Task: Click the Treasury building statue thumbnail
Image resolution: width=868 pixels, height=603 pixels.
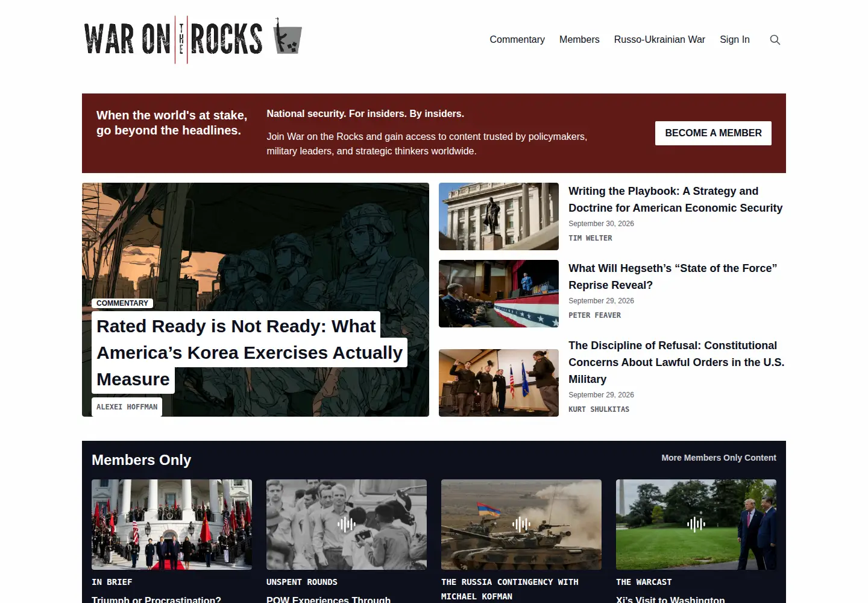Action: [x=498, y=216]
